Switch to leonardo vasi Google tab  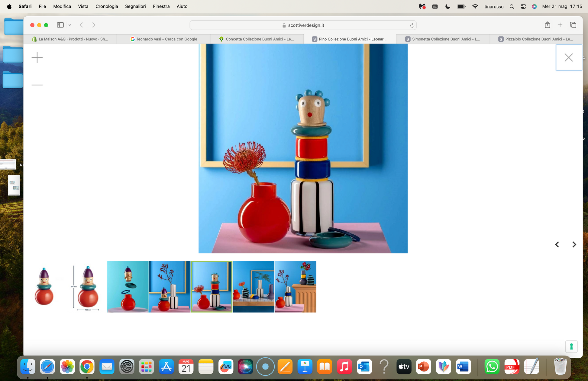click(x=163, y=39)
